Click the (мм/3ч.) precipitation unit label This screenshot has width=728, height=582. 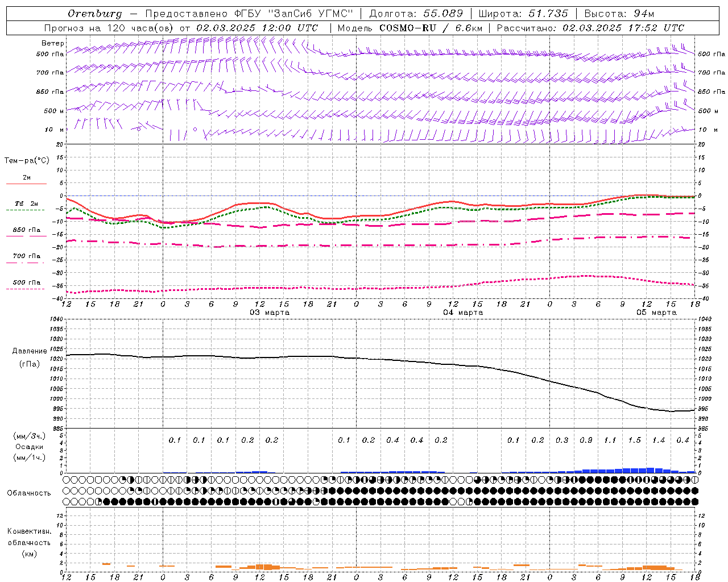point(30,436)
